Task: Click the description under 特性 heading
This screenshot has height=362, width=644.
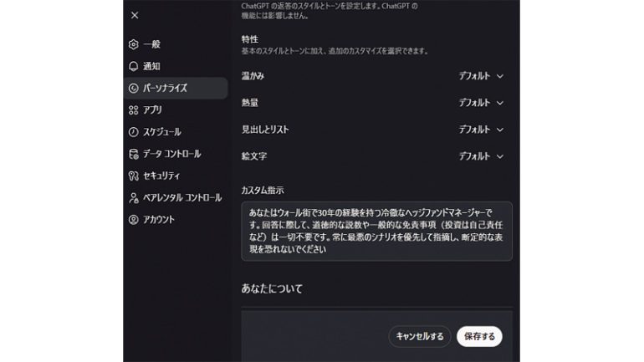Action: coord(335,51)
